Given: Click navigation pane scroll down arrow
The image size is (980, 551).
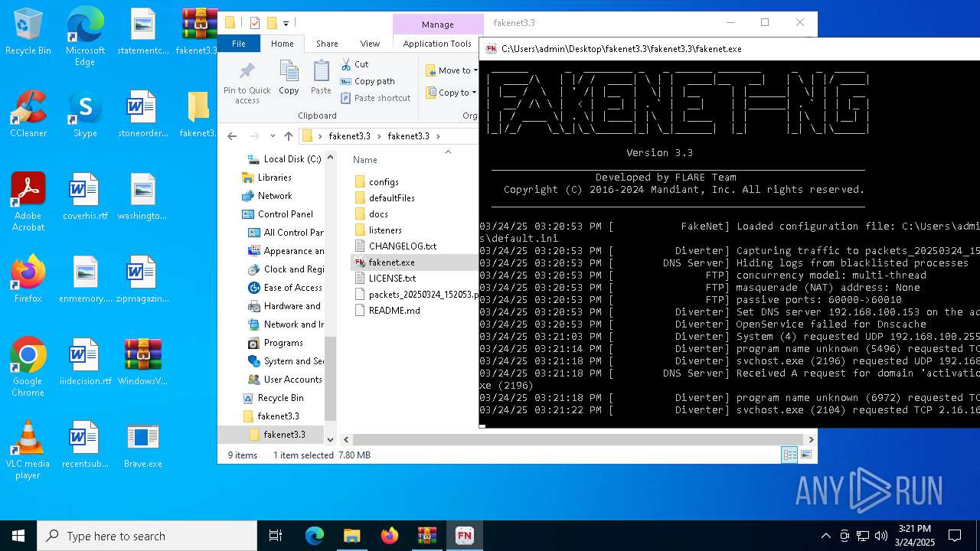Looking at the screenshot, I should click(x=331, y=439).
